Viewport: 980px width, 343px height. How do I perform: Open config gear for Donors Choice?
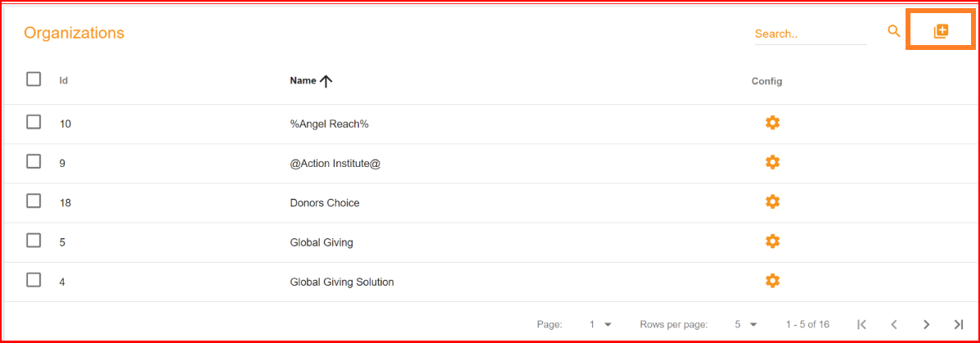coord(772,201)
